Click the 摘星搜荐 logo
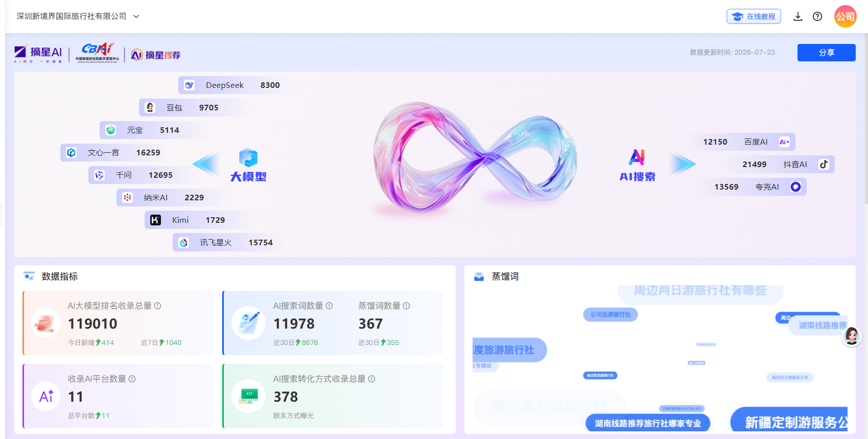The width and height of the screenshot is (868, 439). click(156, 55)
